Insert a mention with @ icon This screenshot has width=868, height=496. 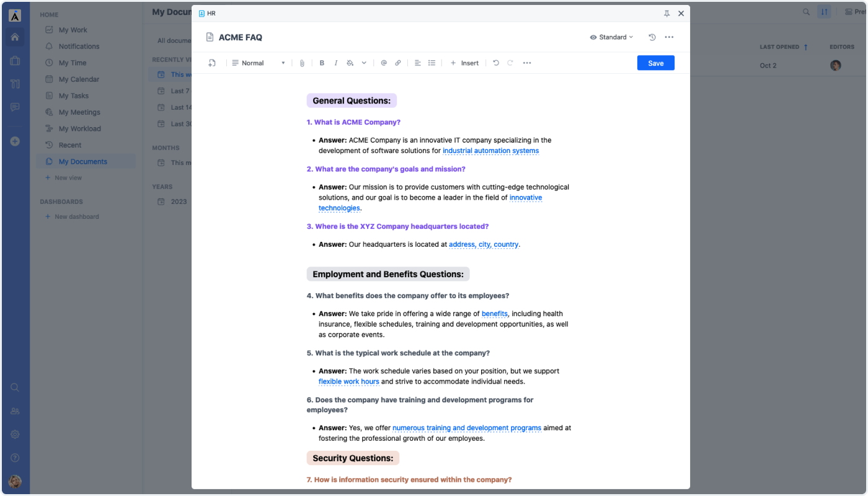(x=384, y=63)
